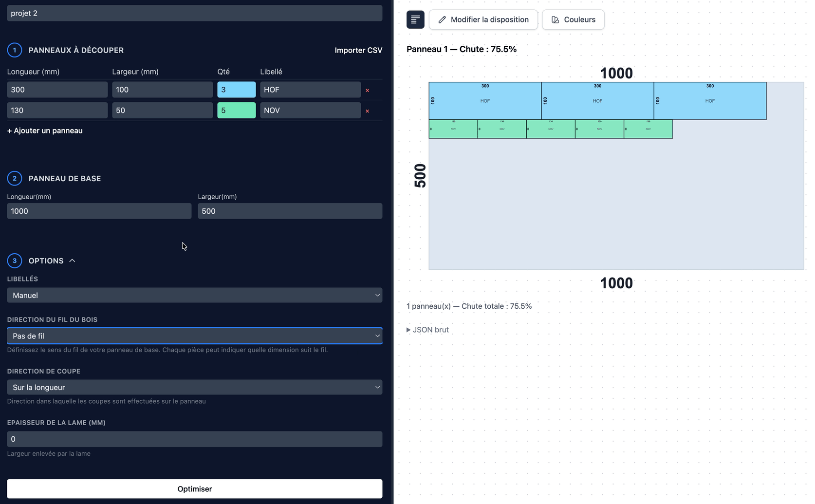Expand the JSON brut disclosure triangle
The width and height of the screenshot is (815, 504).
tap(408, 330)
